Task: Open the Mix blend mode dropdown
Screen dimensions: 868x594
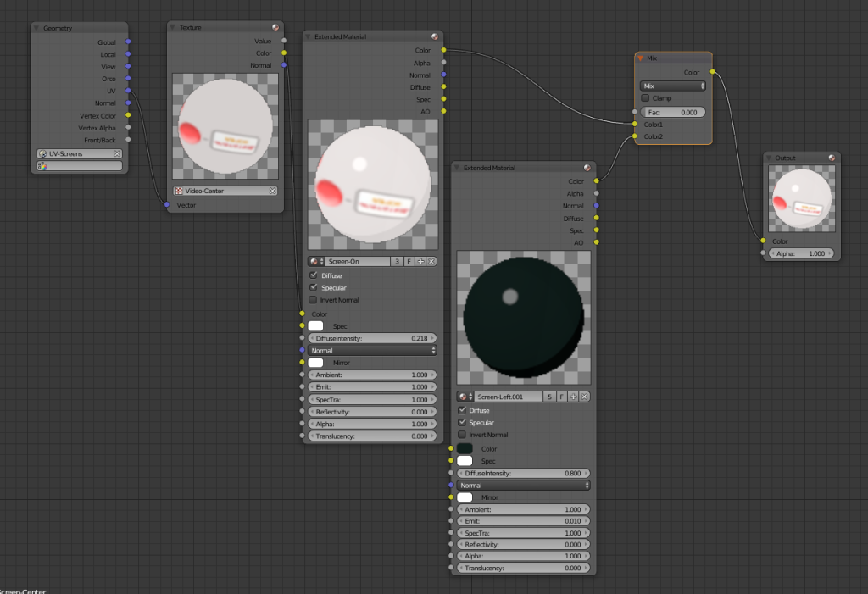Action: [x=672, y=86]
